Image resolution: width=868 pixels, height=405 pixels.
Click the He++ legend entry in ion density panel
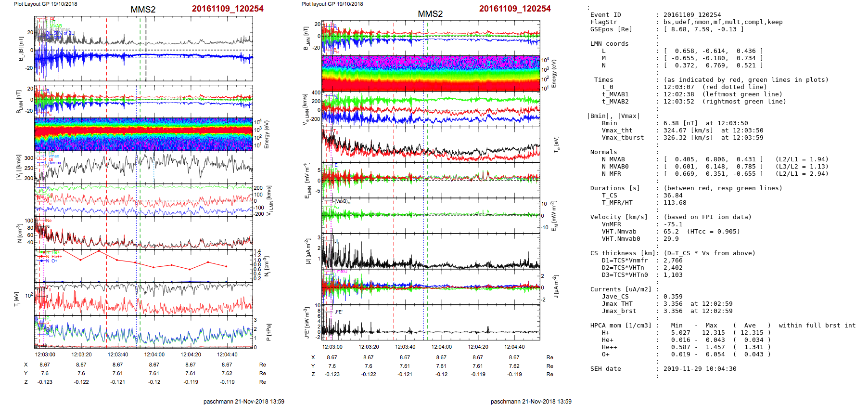click(x=56, y=257)
